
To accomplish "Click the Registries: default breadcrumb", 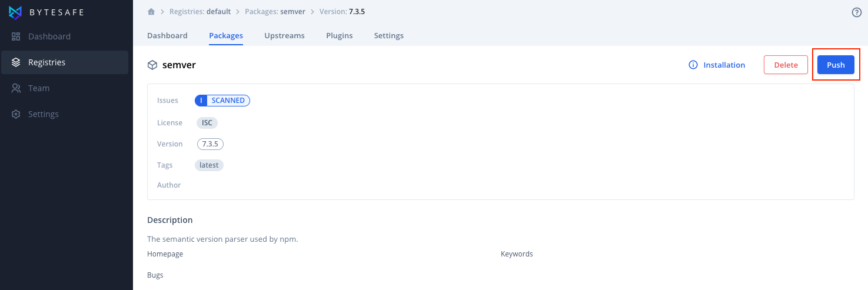I will coord(200,12).
